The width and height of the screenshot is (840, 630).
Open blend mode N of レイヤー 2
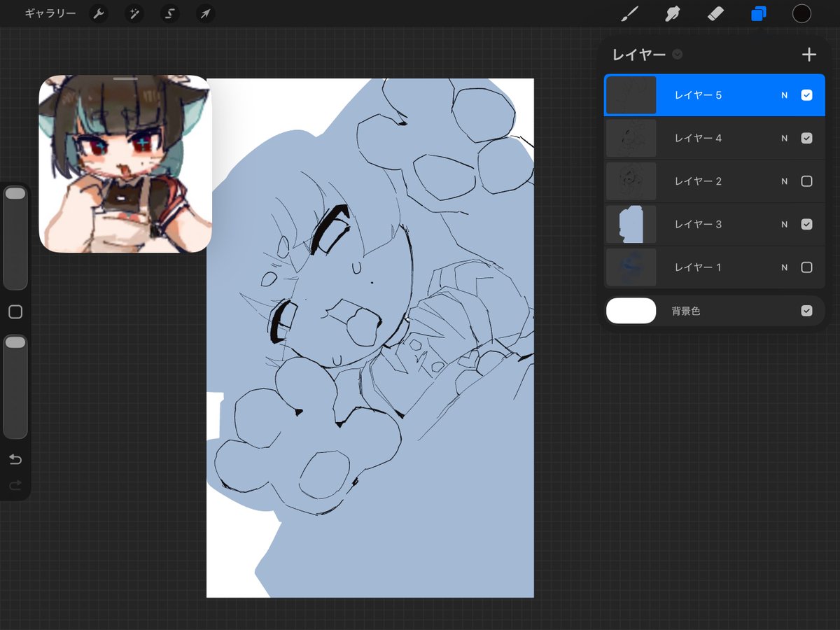pos(785,181)
